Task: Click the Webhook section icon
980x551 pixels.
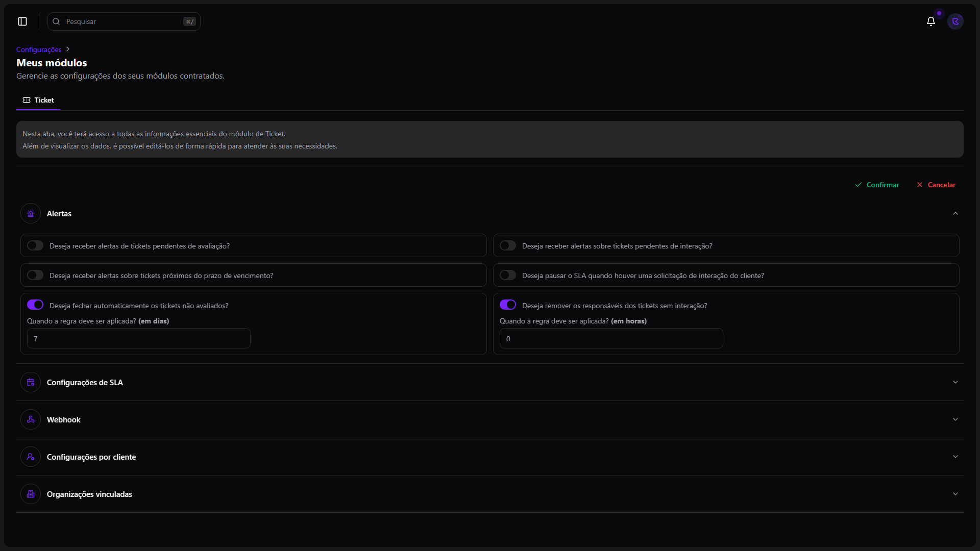Action: pos(31,420)
